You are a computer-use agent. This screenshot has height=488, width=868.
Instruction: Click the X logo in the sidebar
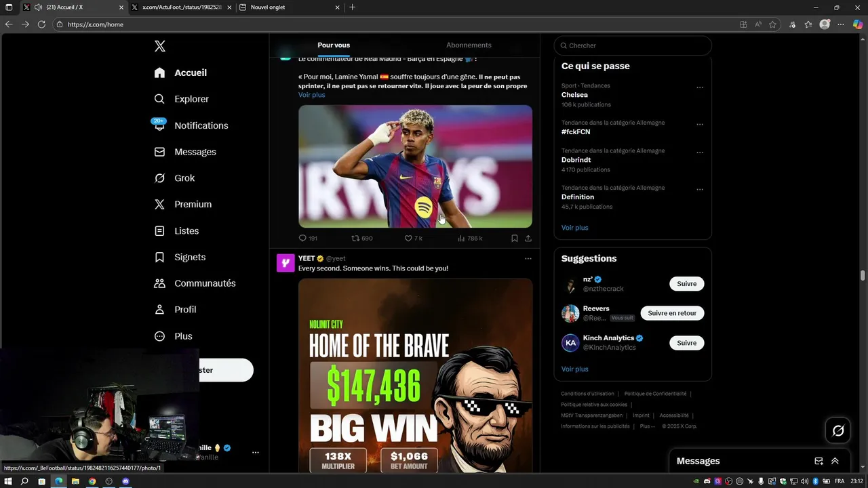click(x=159, y=46)
